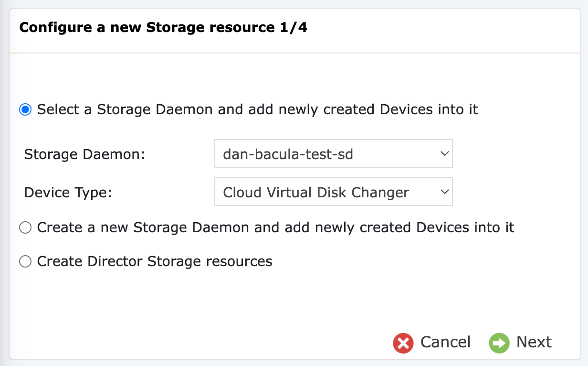Click the 'dan-bacula-test-sd' selected value
Viewport: 588px width, 366px height.
pyautogui.click(x=288, y=154)
